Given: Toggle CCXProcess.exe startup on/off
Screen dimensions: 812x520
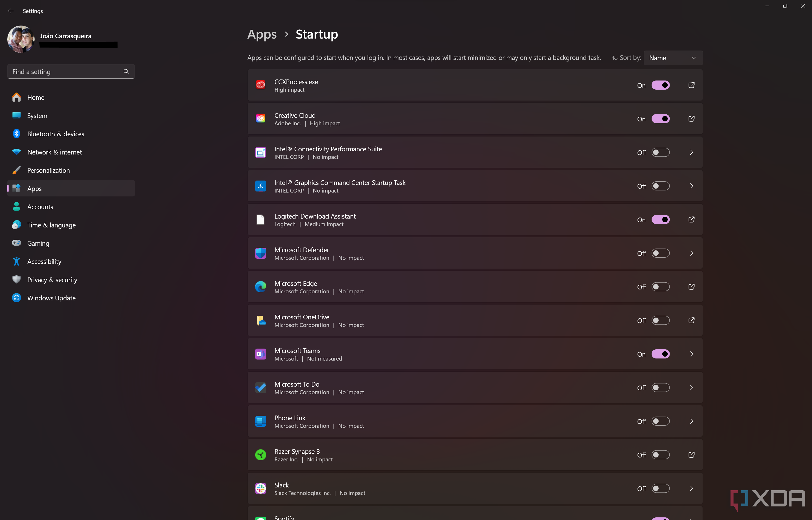Looking at the screenshot, I should 660,85.
